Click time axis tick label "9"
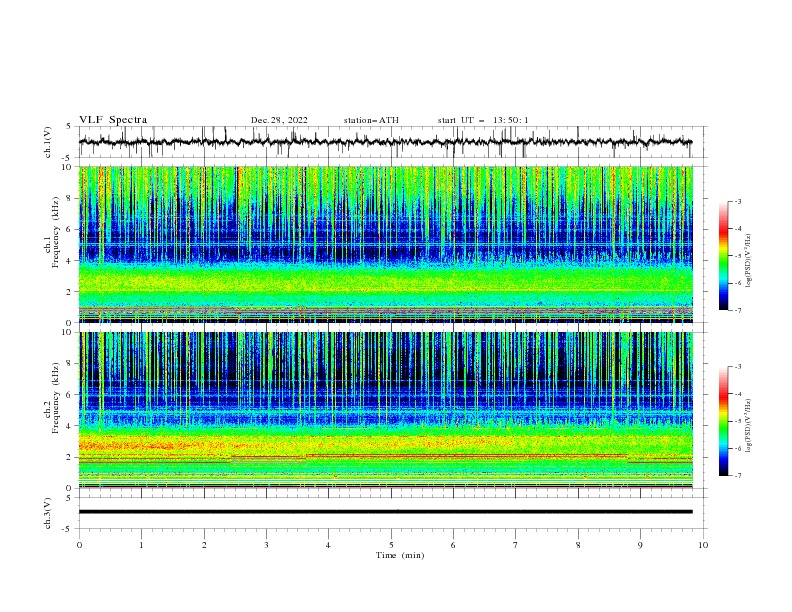792x612 pixels. [640, 545]
